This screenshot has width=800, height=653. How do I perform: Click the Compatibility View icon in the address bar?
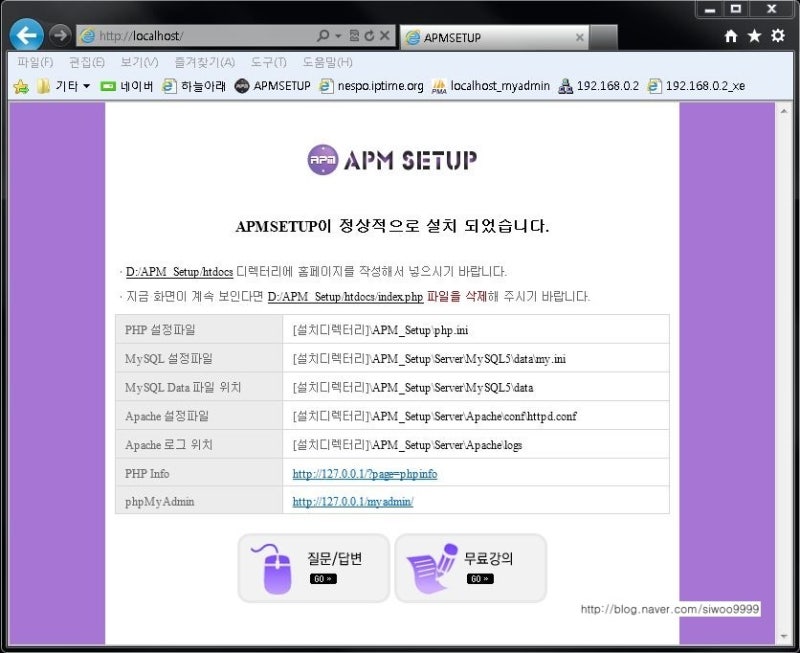[x=353, y=34]
